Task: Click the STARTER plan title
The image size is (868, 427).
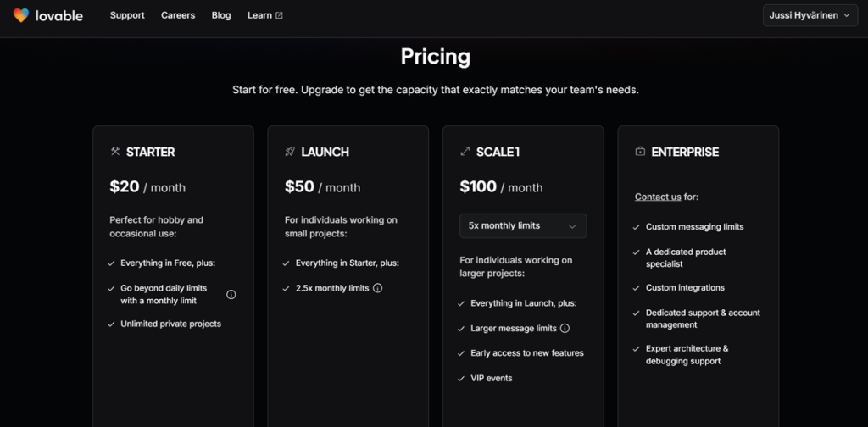Action: coord(150,152)
